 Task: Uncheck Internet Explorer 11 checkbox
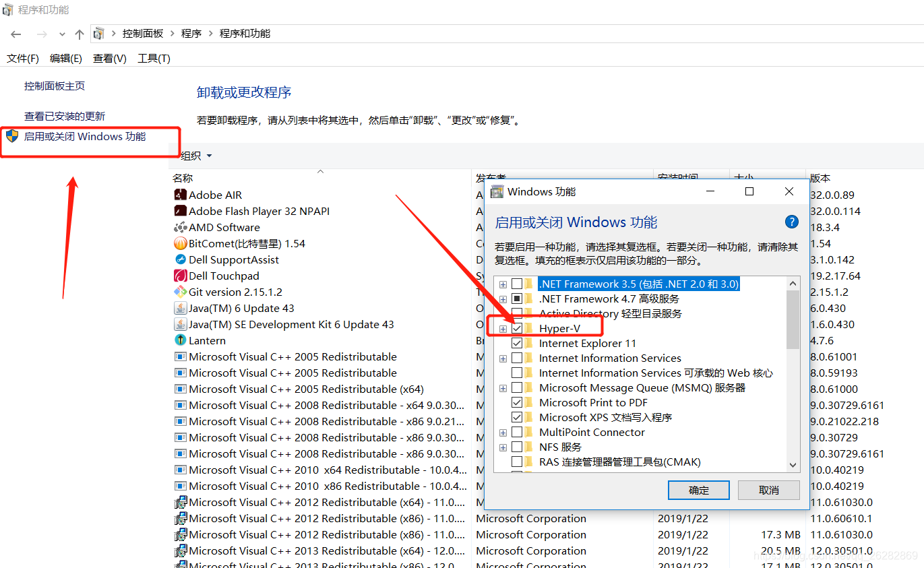[x=517, y=343]
